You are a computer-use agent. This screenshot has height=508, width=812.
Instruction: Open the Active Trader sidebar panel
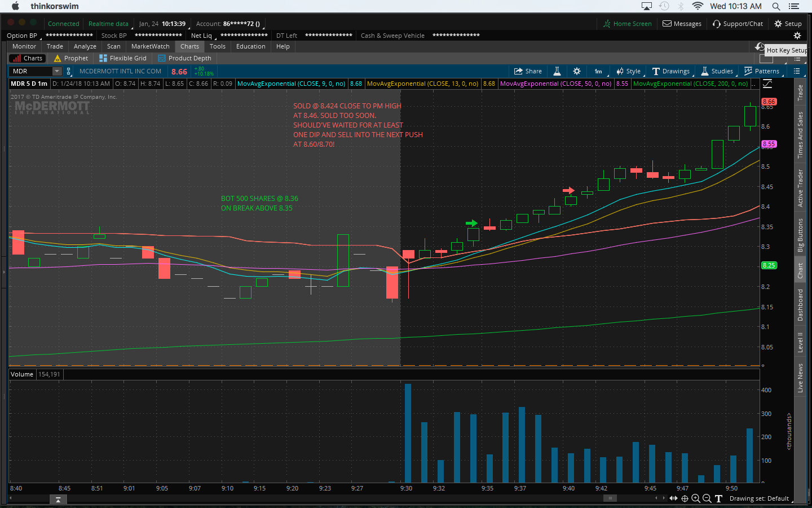click(800, 188)
